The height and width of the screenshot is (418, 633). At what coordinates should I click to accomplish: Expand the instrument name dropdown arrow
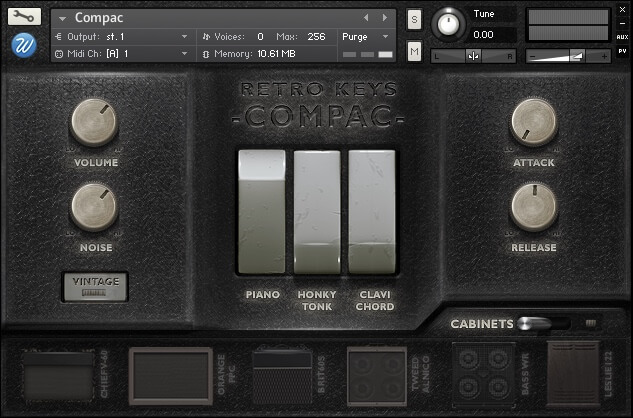(x=62, y=19)
